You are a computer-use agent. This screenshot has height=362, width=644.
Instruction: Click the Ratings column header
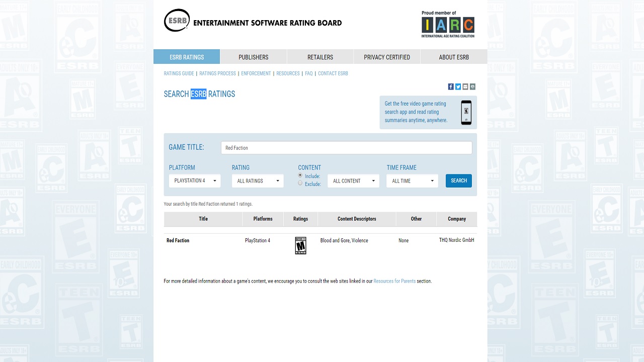(x=300, y=219)
